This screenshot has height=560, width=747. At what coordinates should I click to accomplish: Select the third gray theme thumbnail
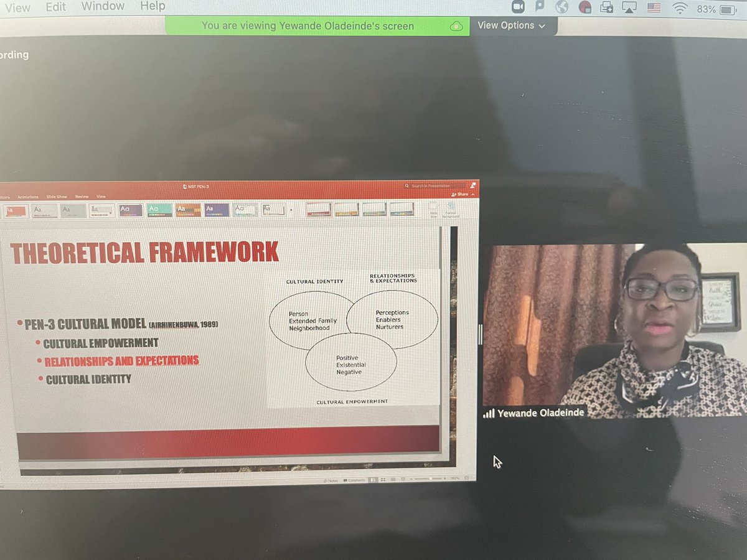pos(73,211)
